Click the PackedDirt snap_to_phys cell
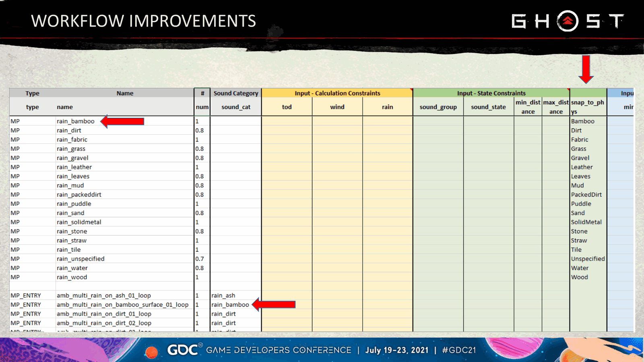The image size is (644, 362). click(x=588, y=195)
